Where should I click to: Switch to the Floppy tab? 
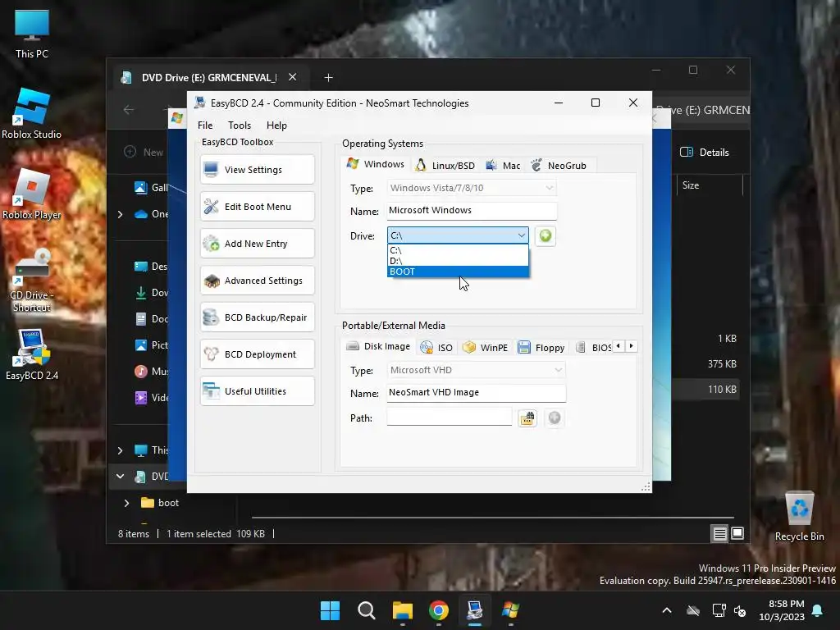pos(541,348)
